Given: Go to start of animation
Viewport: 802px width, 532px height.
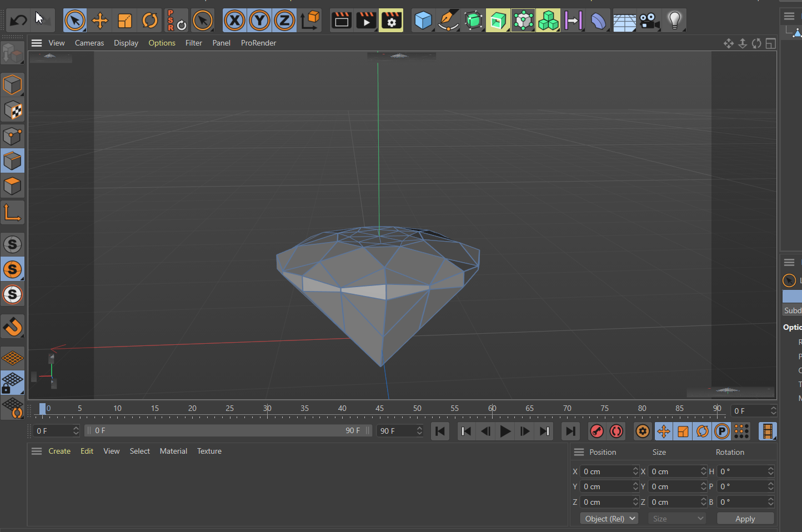Looking at the screenshot, I should click(440, 431).
